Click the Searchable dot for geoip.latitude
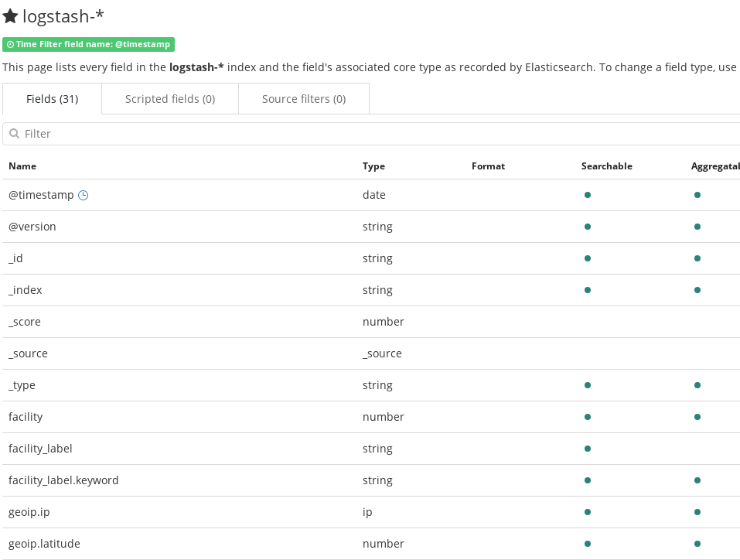740x560 pixels. pyautogui.click(x=588, y=544)
